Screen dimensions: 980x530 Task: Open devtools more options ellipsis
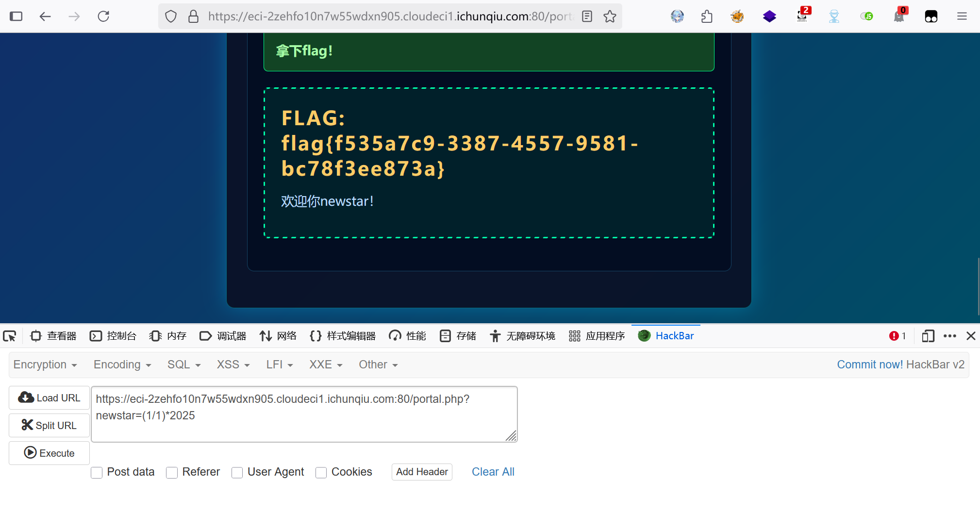949,336
